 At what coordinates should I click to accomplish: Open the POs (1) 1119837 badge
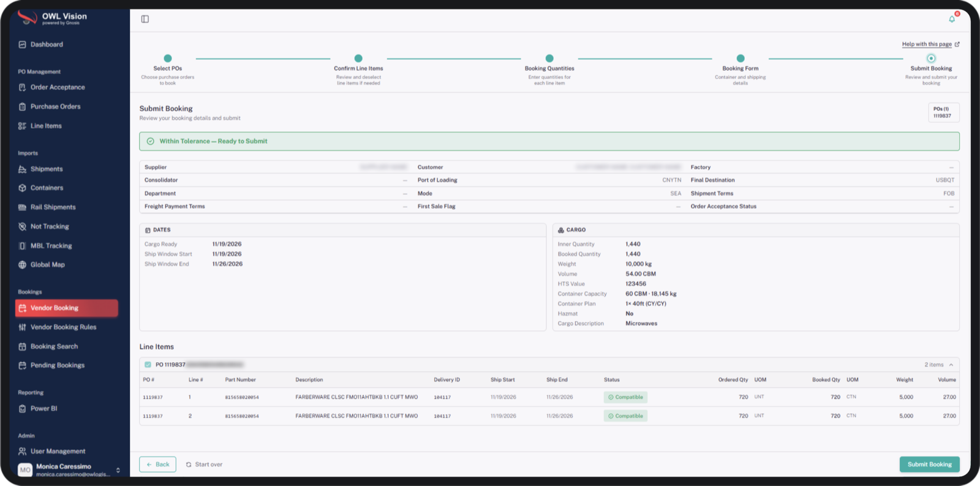(943, 112)
